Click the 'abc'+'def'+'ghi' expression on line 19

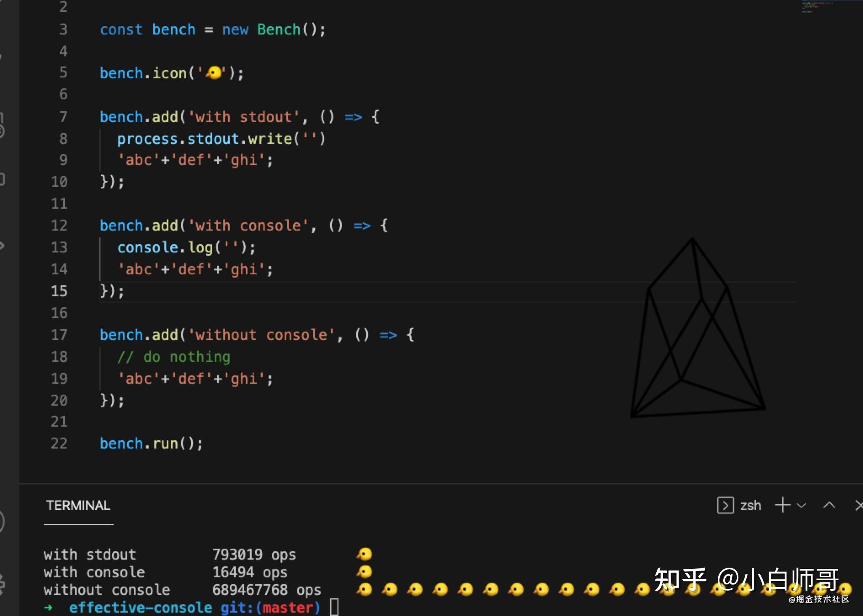pyautogui.click(x=195, y=379)
